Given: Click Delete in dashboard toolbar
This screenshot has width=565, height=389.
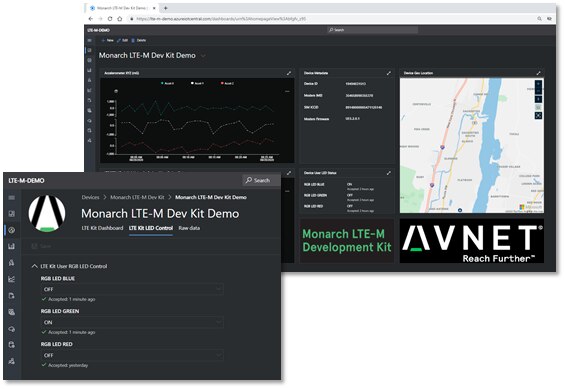Looking at the screenshot, I should (139, 40).
